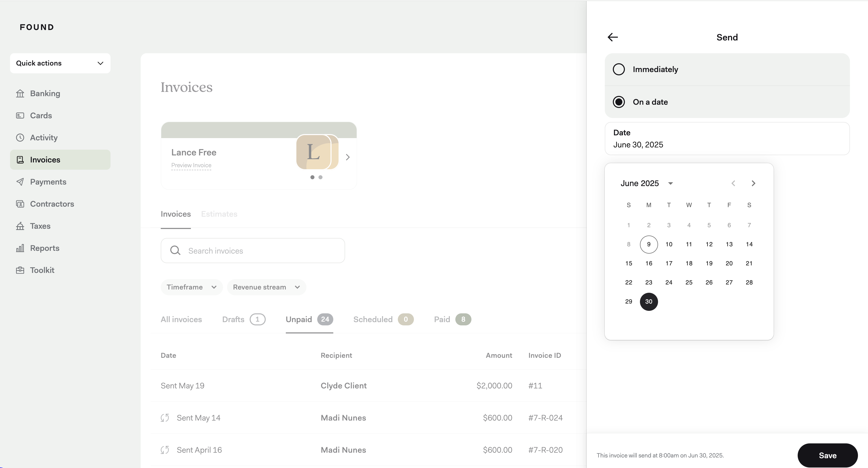Switch to the Estimates tab

[x=219, y=214]
